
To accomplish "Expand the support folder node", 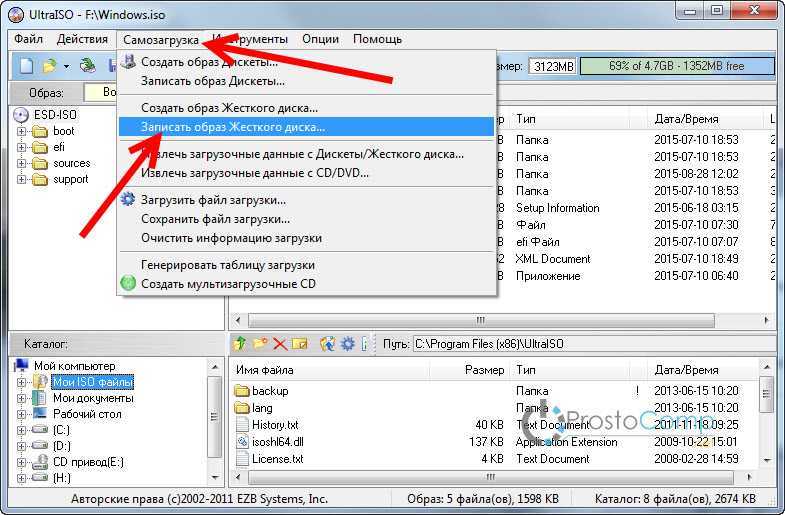I will tap(21, 179).
